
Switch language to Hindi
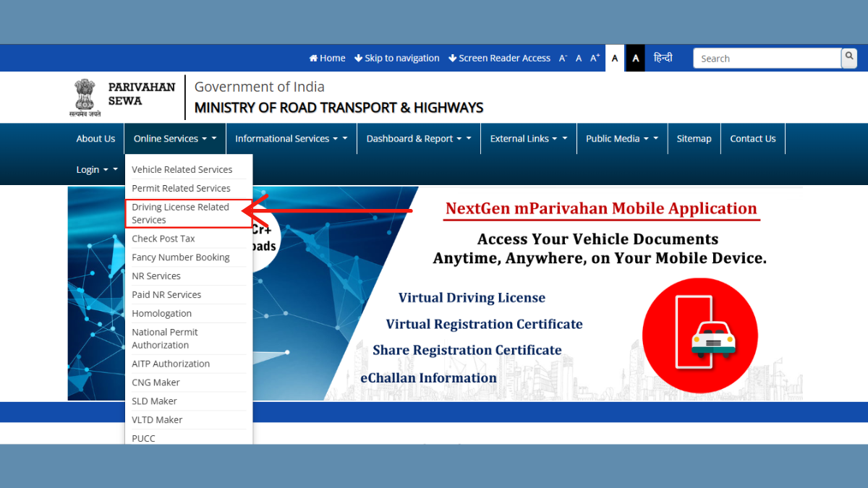(663, 58)
